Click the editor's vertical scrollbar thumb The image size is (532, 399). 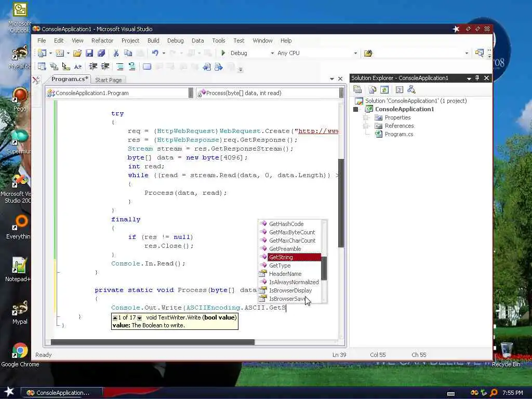(x=341, y=203)
